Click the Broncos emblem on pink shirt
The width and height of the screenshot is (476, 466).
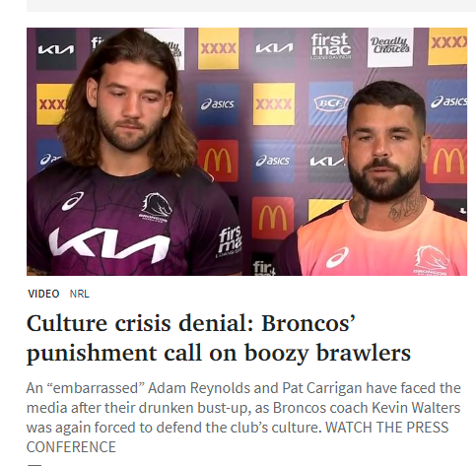pyautogui.click(x=431, y=258)
